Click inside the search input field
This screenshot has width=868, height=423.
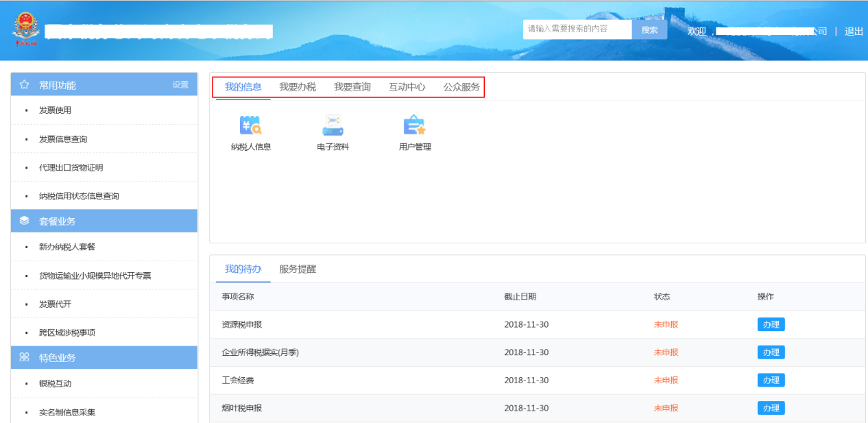tap(578, 29)
